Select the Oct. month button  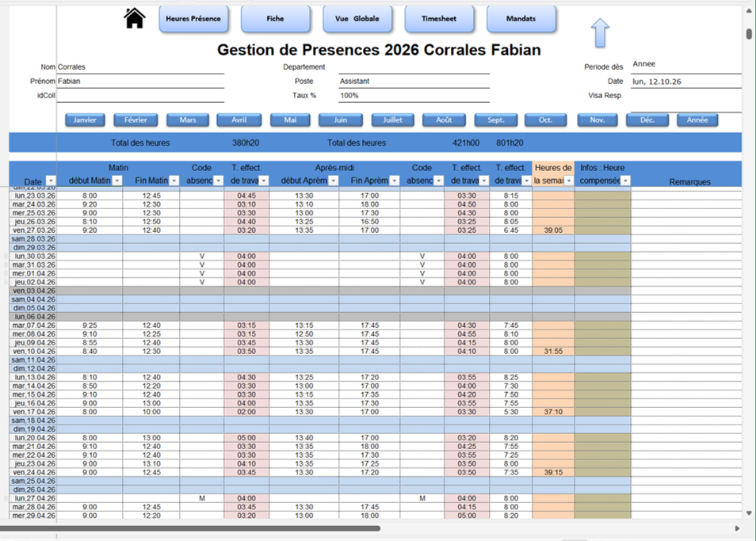(545, 120)
